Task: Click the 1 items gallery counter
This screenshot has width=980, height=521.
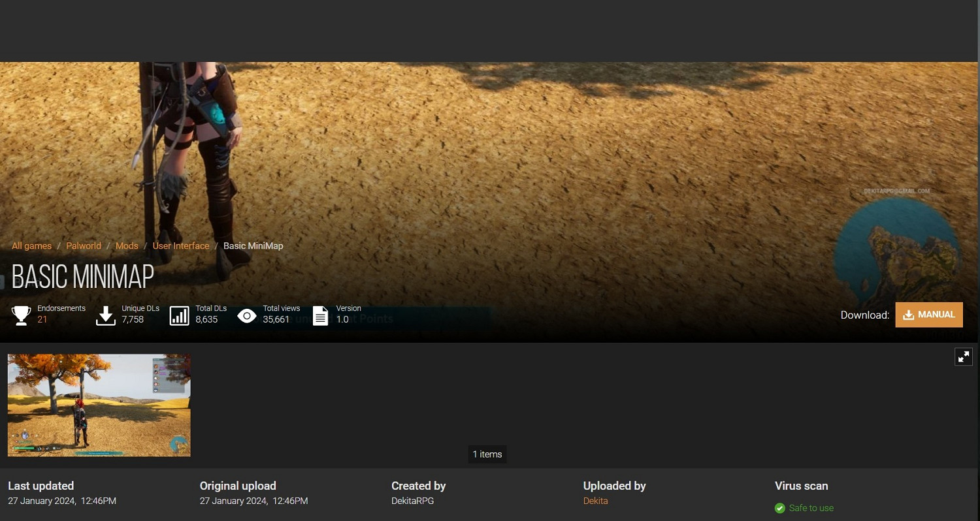Action: point(487,454)
